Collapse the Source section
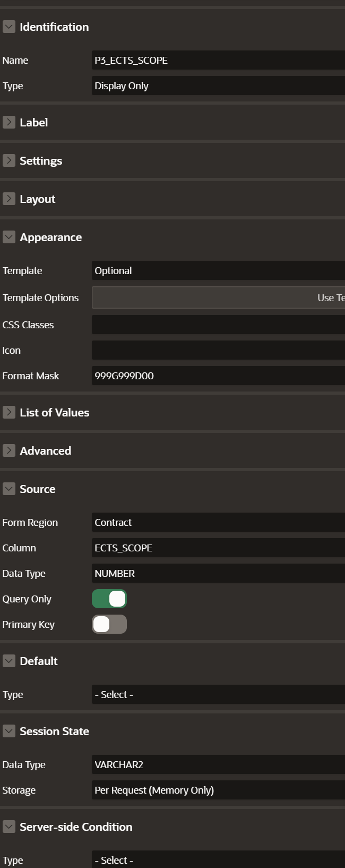Screen dimensions: 345x868 (x=8, y=489)
